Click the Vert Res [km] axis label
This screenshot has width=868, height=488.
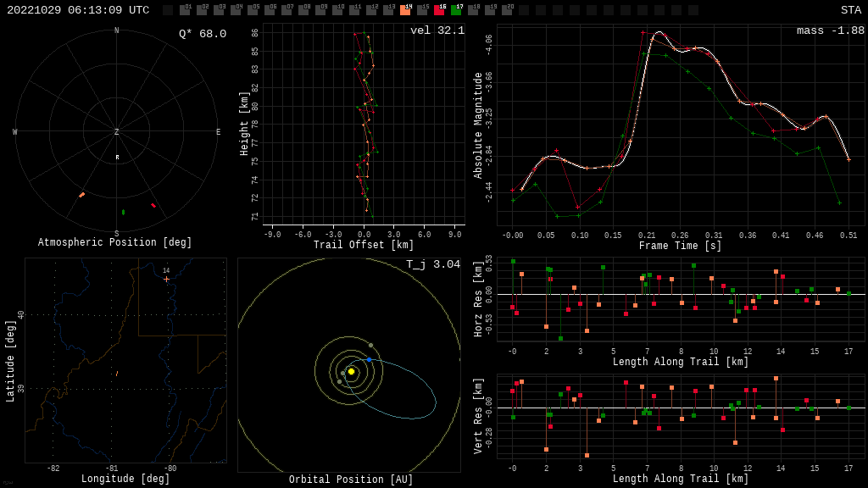point(478,416)
